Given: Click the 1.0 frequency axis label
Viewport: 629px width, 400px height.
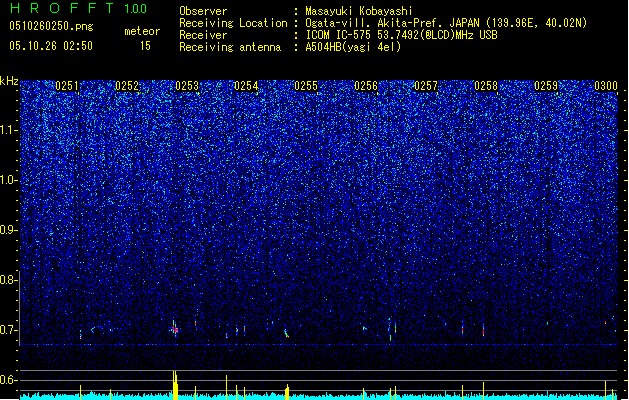Looking at the screenshot, I should click(x=9, y=180).
